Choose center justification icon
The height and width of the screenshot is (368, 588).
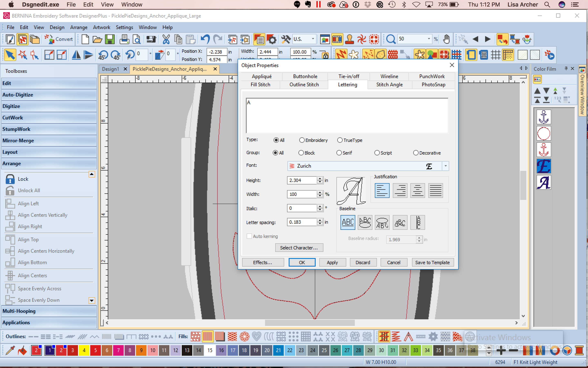point(418,190)
